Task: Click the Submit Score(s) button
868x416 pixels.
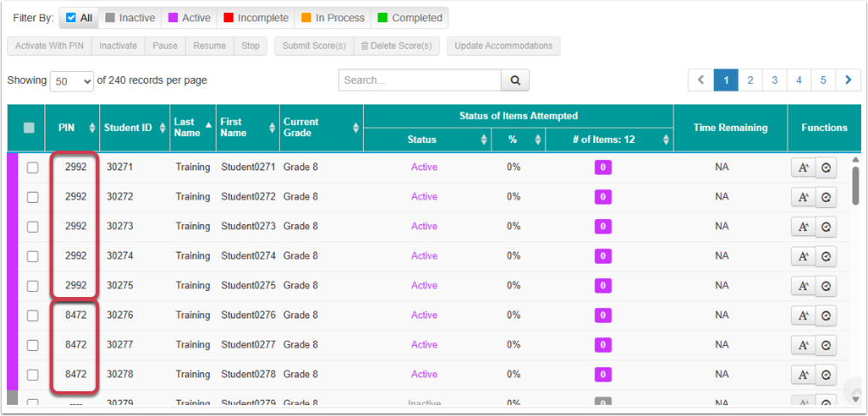Action: [314, 46]
